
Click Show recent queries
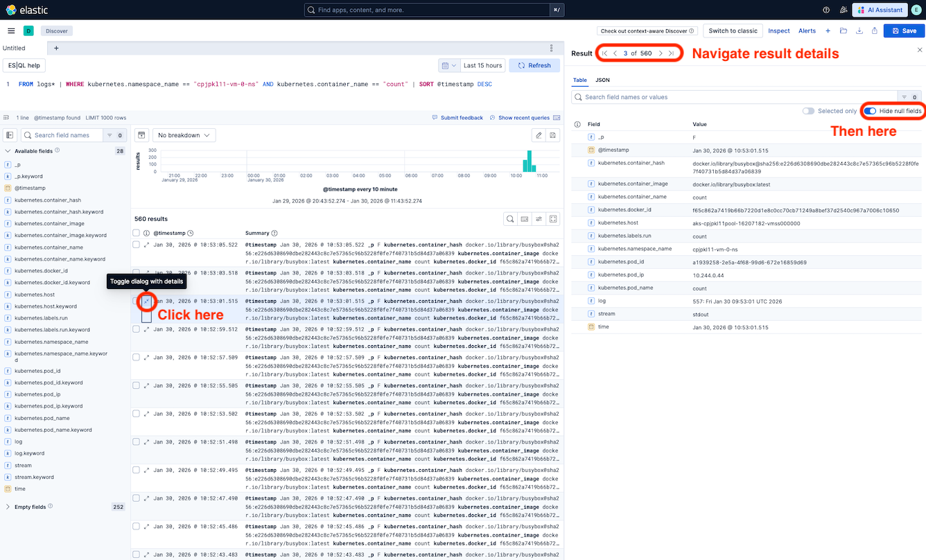point(519,117)
